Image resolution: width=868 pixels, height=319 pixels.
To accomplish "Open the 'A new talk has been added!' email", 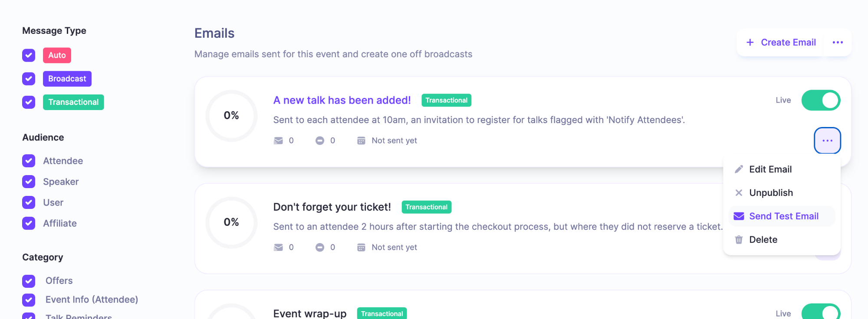I will [342, 100].
